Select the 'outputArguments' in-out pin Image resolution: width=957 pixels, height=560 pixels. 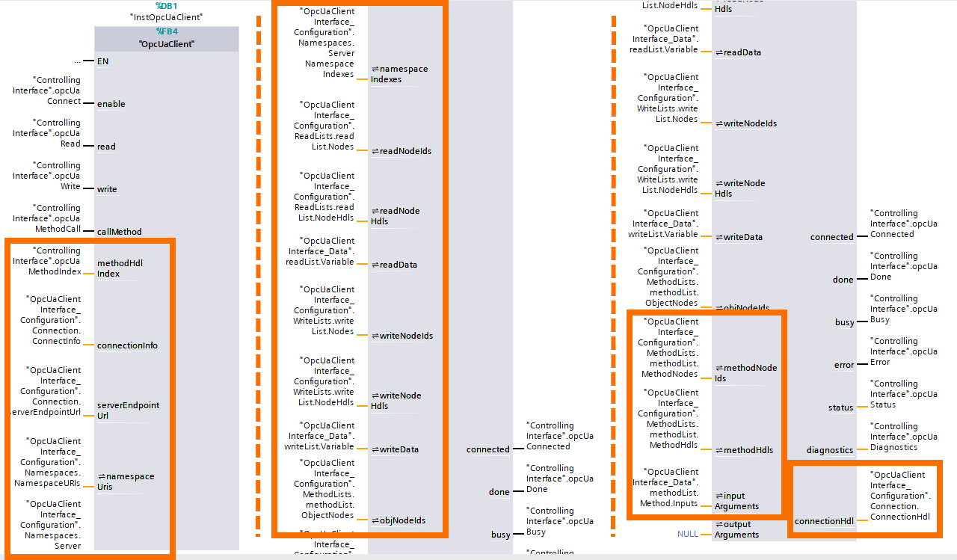pos(737,529)
